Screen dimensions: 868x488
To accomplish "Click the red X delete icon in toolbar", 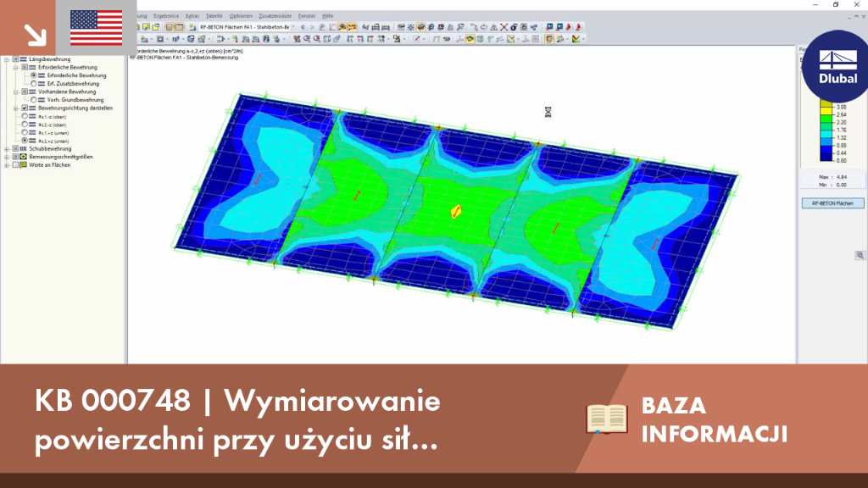I will point(504,27).
